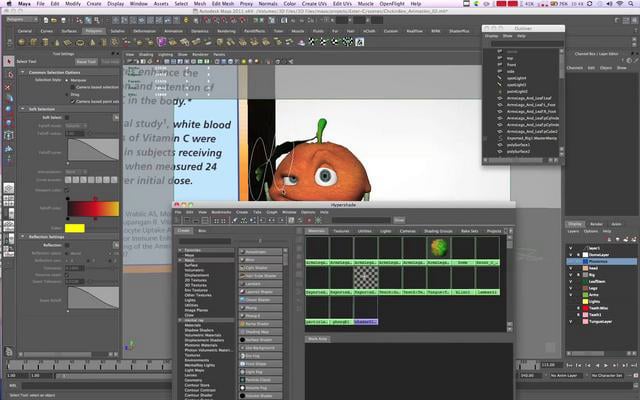
Task: Select the checkered material swatch thumbnail
Action: click(x=365, y=278)
